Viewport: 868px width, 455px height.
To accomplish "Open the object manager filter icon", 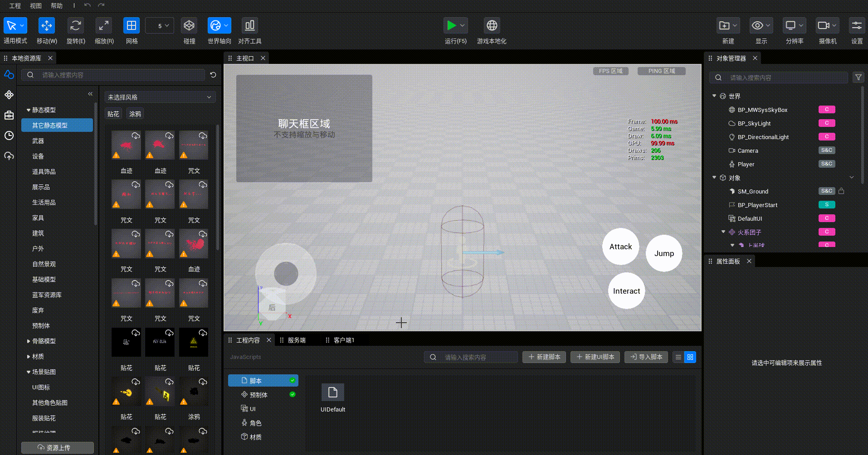I will click(x=858, y=77).
